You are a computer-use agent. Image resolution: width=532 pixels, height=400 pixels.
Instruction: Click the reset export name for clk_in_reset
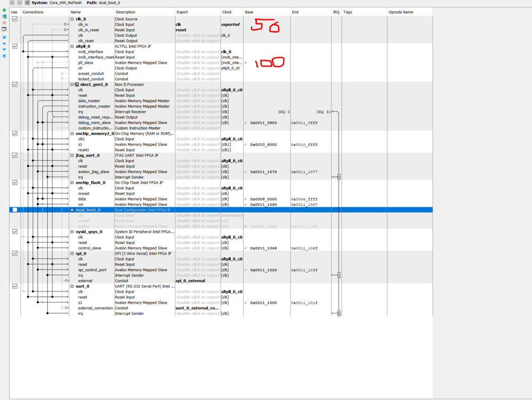coord(181,30)
